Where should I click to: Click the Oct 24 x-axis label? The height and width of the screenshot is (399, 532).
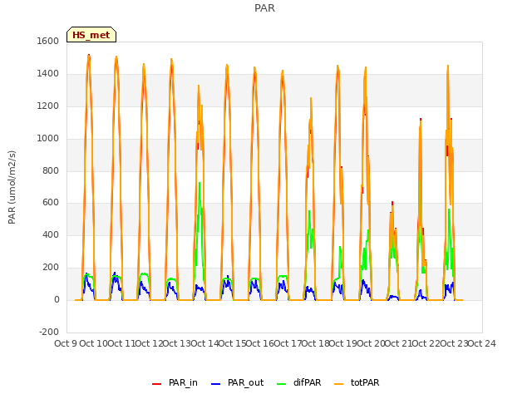tap(482, 343)
